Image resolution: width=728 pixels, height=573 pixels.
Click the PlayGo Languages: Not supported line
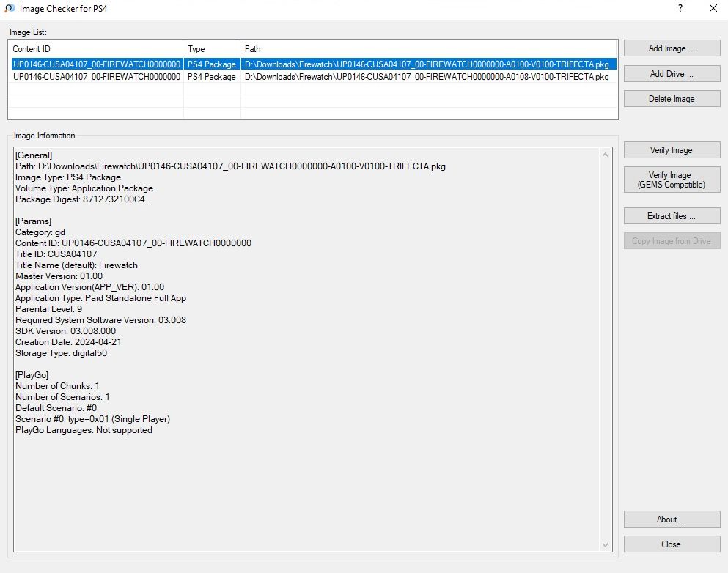(x=84, y=429)
